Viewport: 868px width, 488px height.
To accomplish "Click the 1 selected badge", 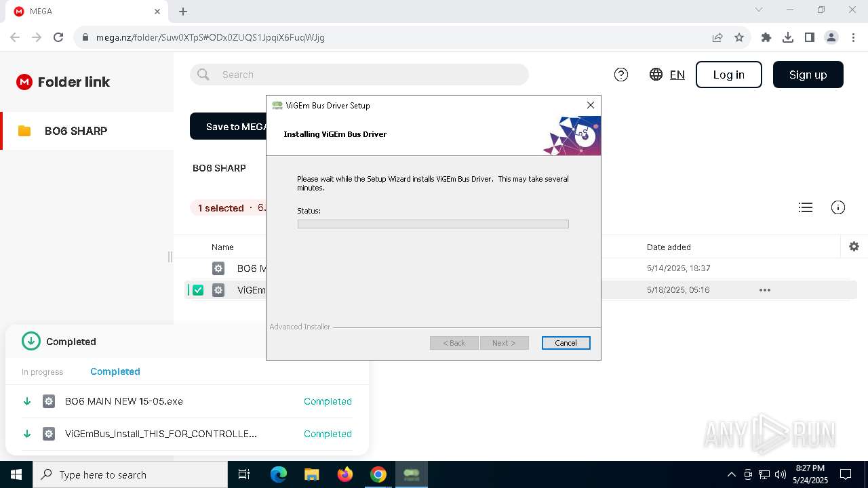I will pos(220,208).
